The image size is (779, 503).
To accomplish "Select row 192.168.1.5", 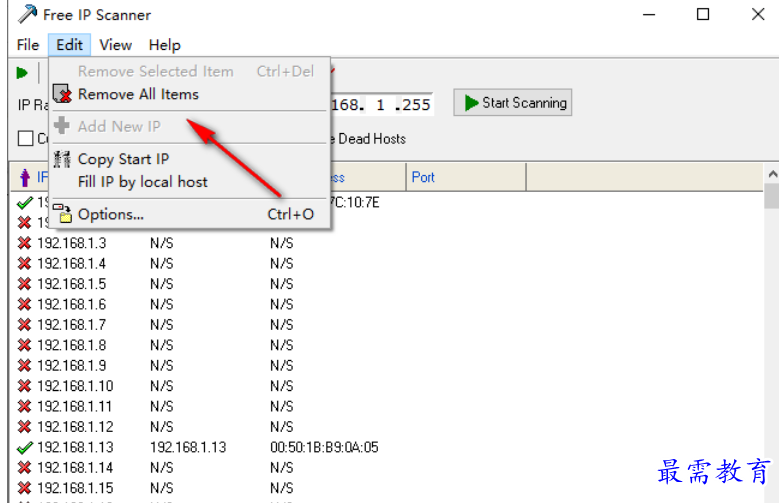I will (x=387, y=284).
